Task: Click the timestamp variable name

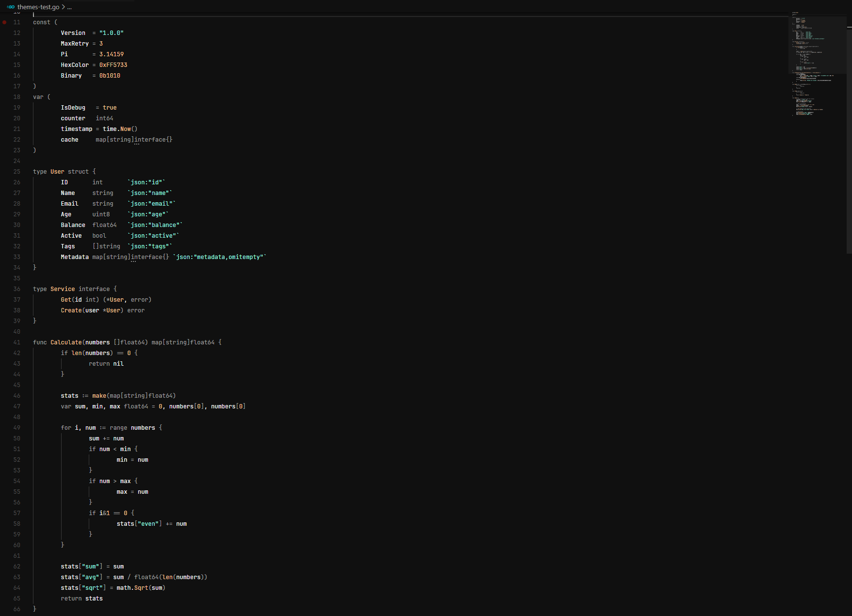Action: 76,129
